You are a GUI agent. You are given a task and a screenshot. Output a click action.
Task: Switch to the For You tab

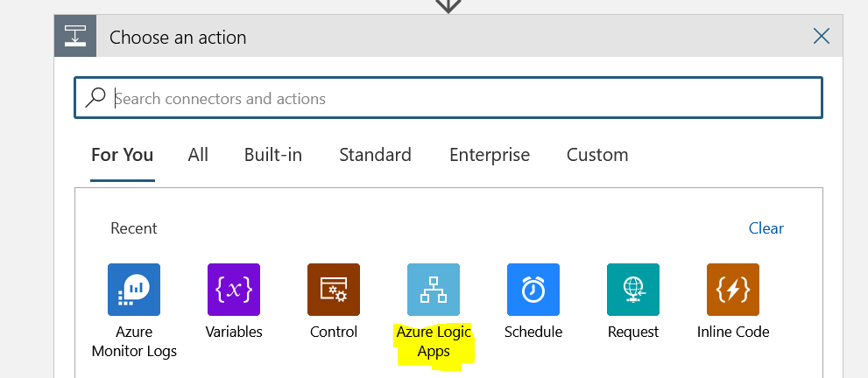point(123,155)
